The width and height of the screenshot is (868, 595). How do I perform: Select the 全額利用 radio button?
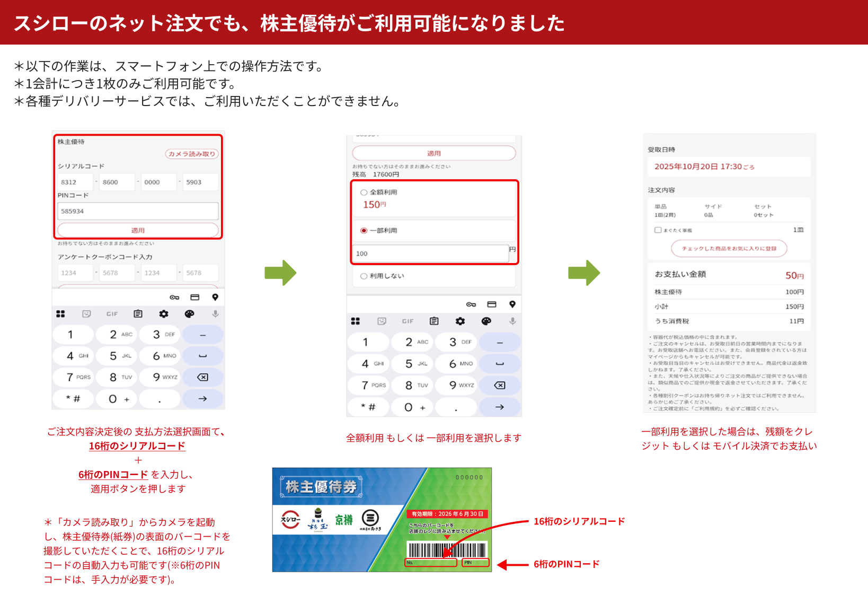click(x=364, y=192)
